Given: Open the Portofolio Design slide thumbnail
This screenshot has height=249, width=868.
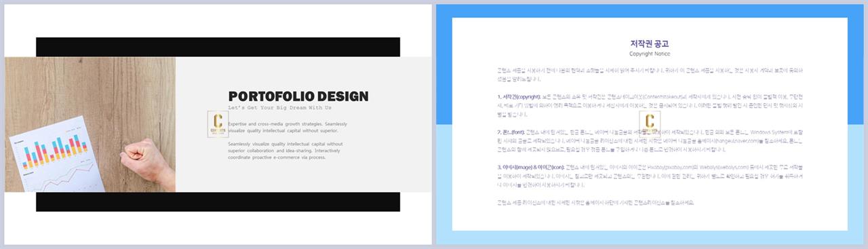Looking at the screenshot, I should [x=218, y=124].
